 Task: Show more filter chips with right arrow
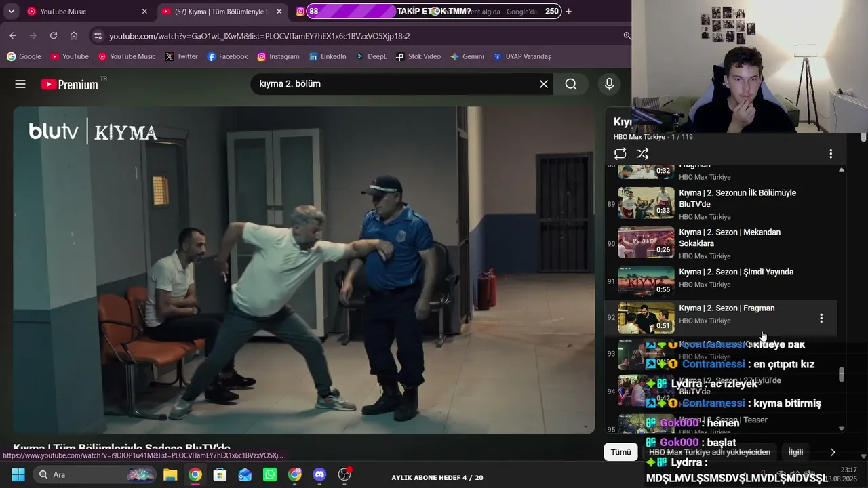point(833,452)
